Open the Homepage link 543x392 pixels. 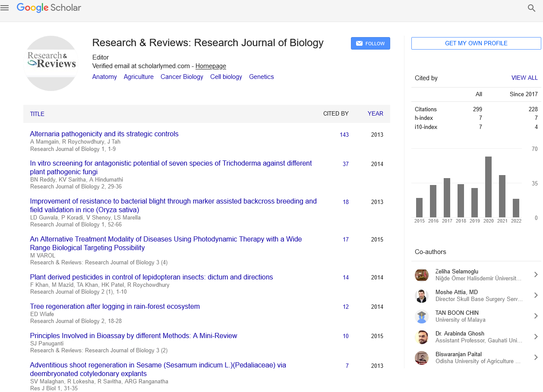pyautogui.click(x=211, y=66)
